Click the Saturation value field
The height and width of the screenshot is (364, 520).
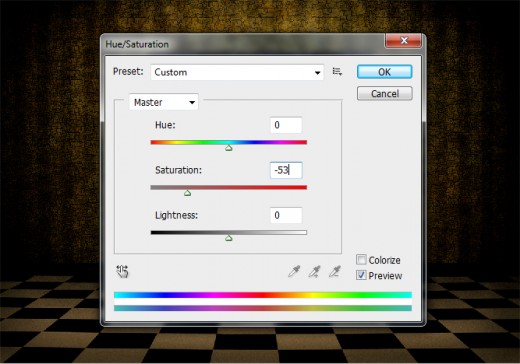[x=286, y=170]
